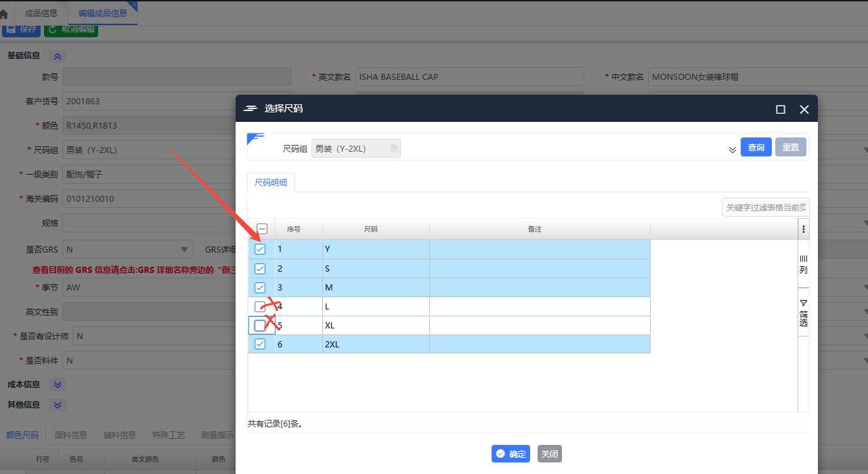Open the three-dot column menu in the size table

point(804,229)
